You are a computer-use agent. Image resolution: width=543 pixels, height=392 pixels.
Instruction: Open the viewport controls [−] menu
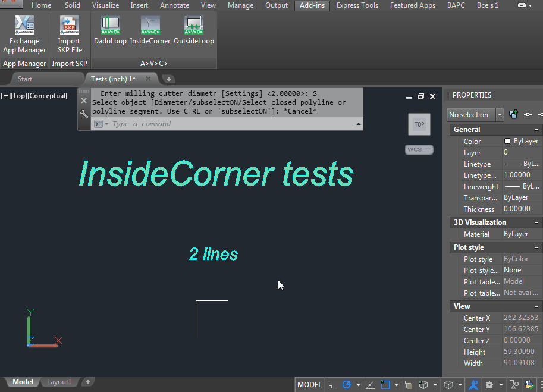click(5, 96)
